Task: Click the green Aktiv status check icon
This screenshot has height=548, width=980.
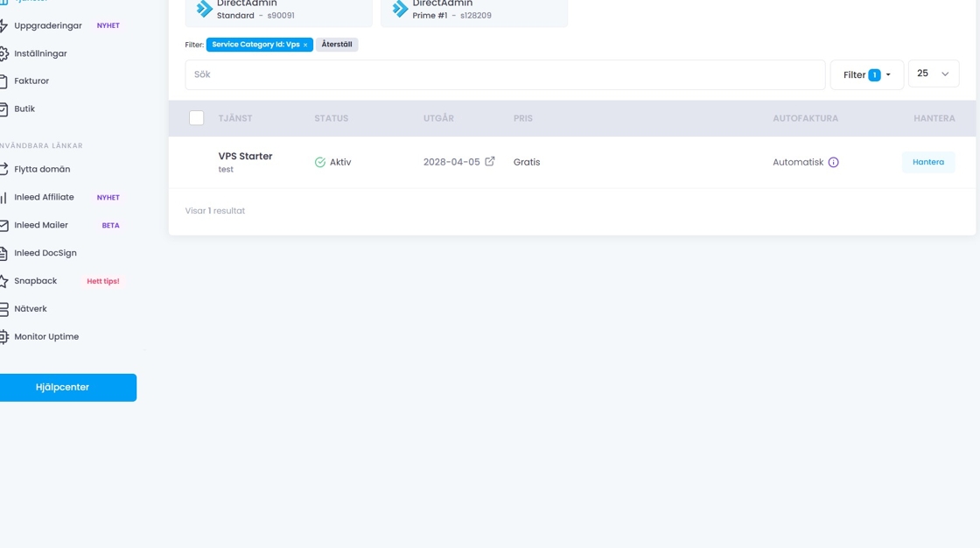Action: [x=320, y=162]
